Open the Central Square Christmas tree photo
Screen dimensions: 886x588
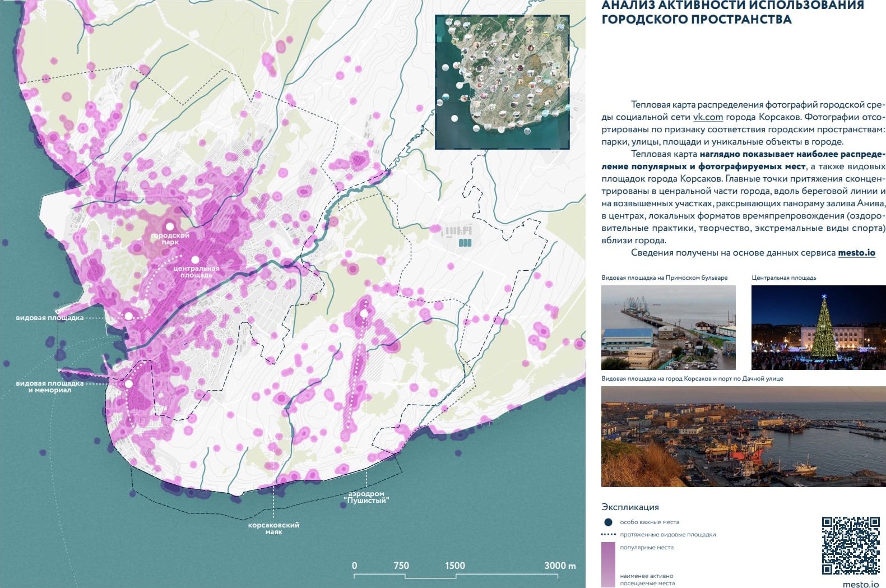(x=818, y=327)
